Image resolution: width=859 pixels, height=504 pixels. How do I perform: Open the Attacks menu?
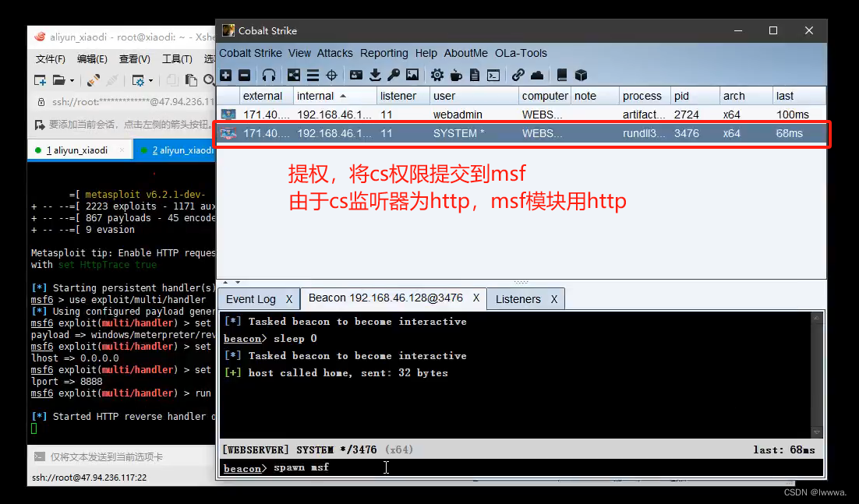point(334,53)
